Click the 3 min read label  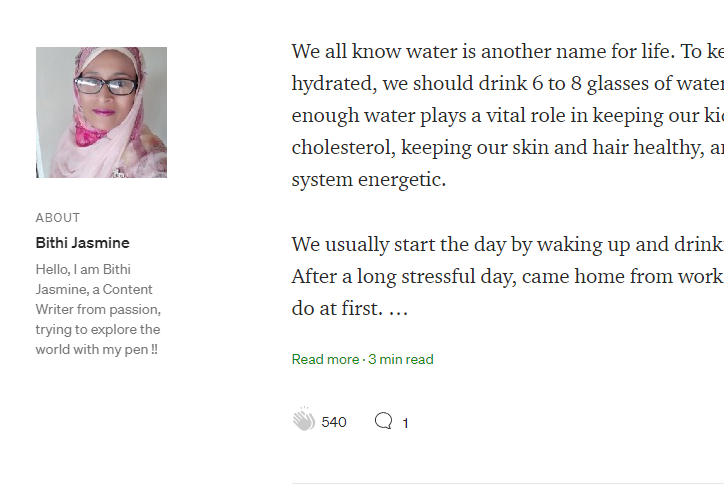(x=401, y=359)
